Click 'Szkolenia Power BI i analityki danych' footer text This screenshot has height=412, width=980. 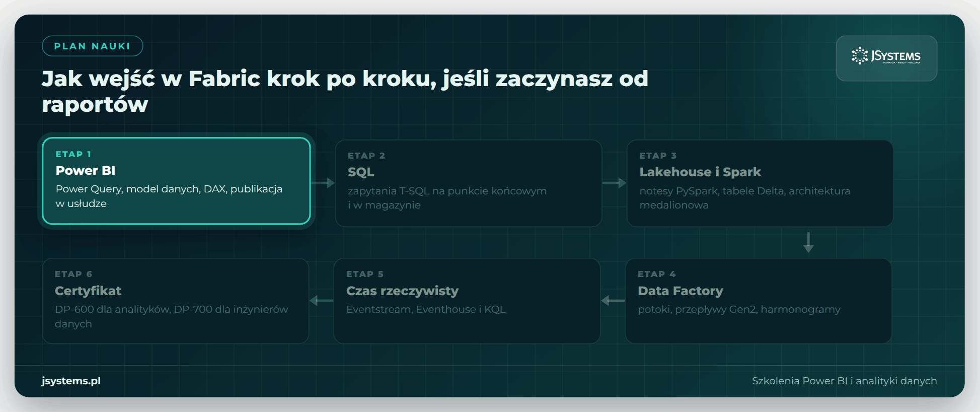click(x=845, y=381)
